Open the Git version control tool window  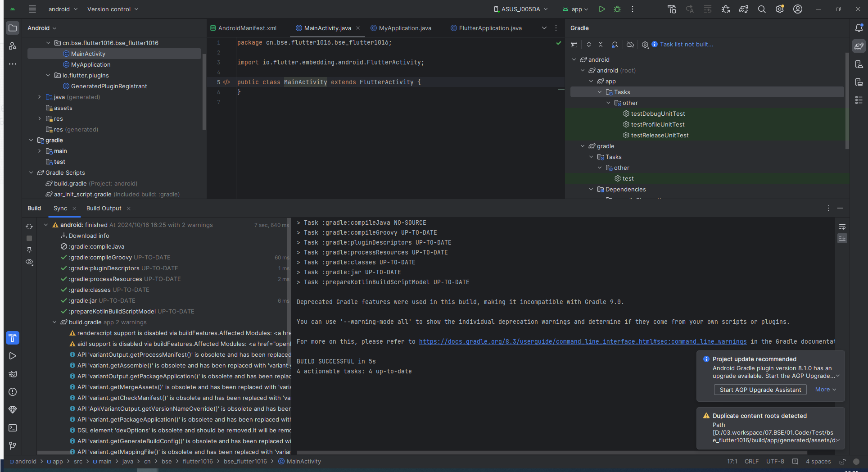(x=13, y=446)
